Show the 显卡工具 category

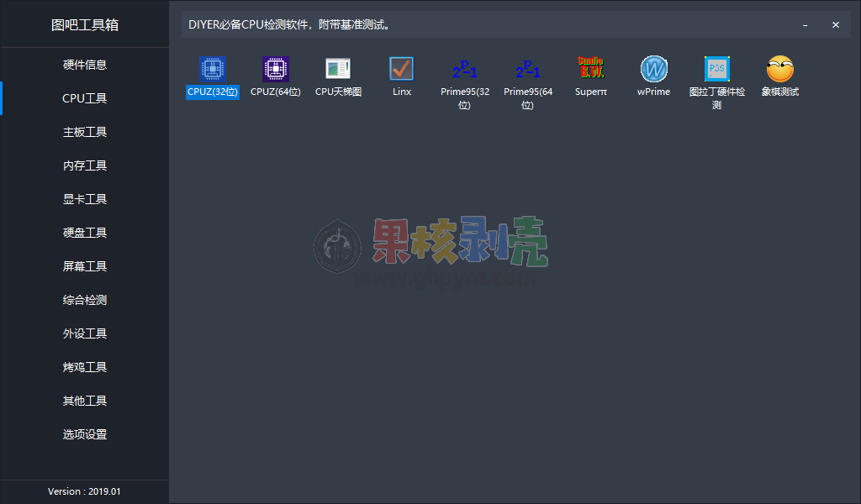coord(85,199)
